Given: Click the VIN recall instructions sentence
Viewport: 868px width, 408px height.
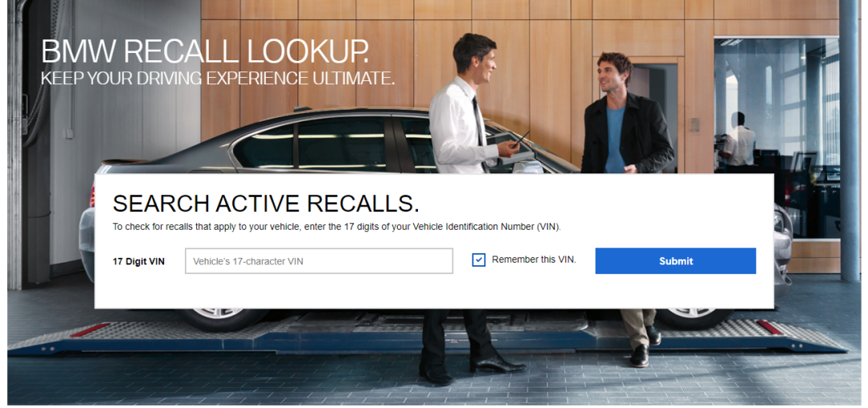Looking at the screenshot, I should point(337,226).
